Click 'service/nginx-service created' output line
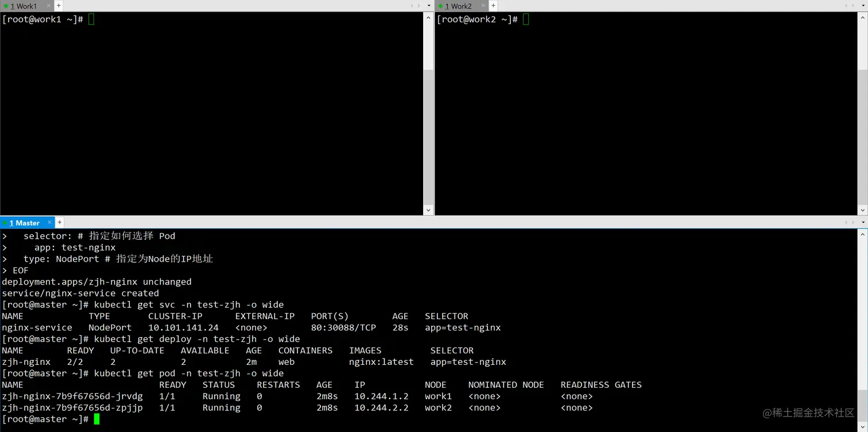Viewport: 868px width, 432px height. [x=80, y=293]
